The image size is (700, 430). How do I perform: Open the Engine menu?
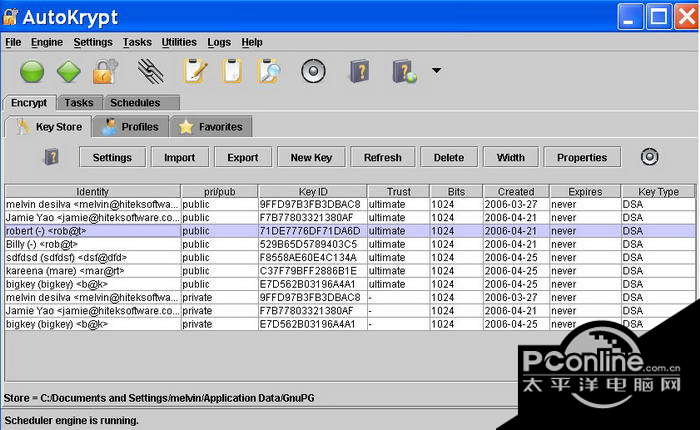tap(47, 42)
